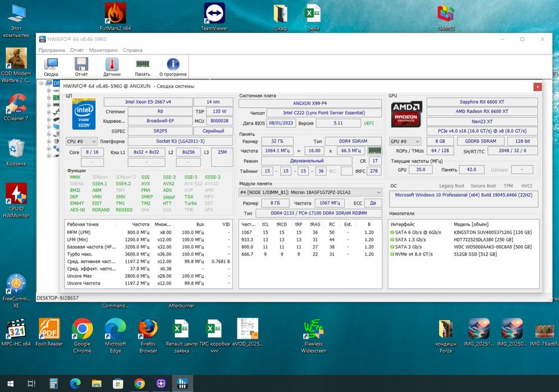
Task: Launch Foxit Reader shortcut
Action: click(x=49, y=333)
